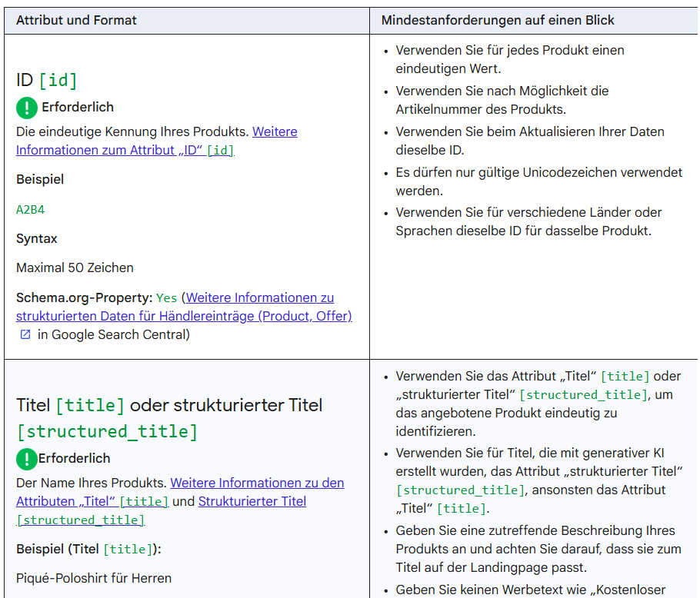The height and width of the screenshot is (598, 700).
Task: Click the 'ID [id]' heading
Action: (x=47, y=80)
